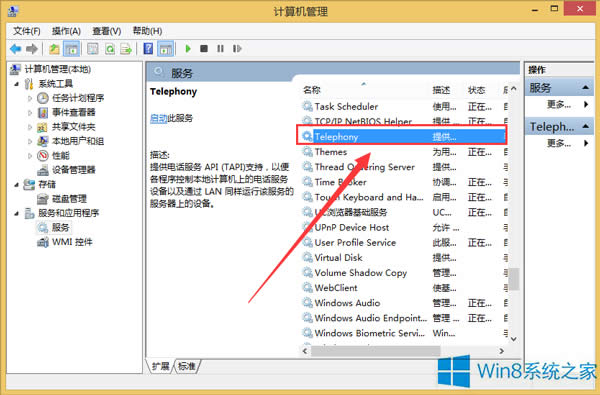The image size is (600, 395).
Task: Select 本地用户和组 in the tree
Action: [x=78, y=141]
